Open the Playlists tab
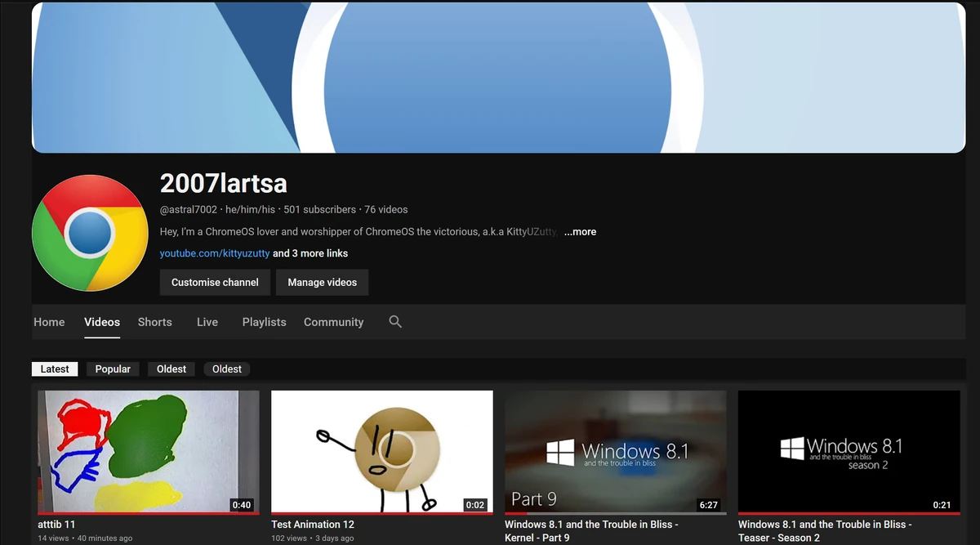 coord(263,322)
